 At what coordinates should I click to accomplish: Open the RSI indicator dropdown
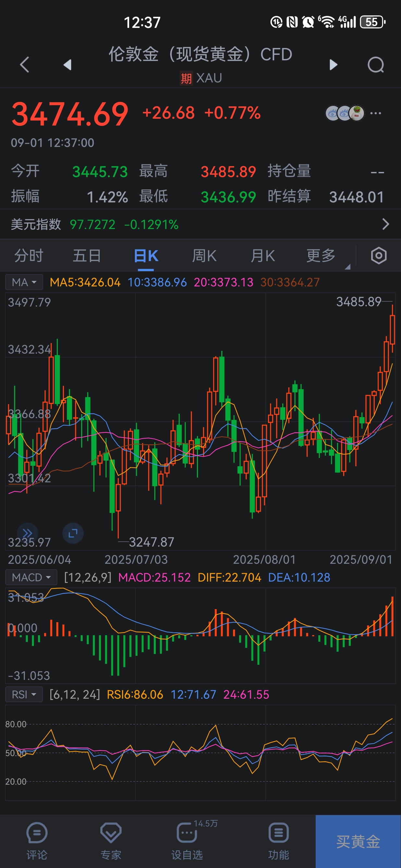point(24,694)
